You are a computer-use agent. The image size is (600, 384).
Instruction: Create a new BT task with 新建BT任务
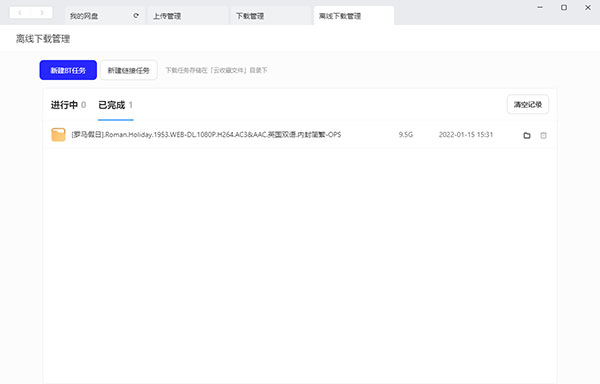(68, 70)
